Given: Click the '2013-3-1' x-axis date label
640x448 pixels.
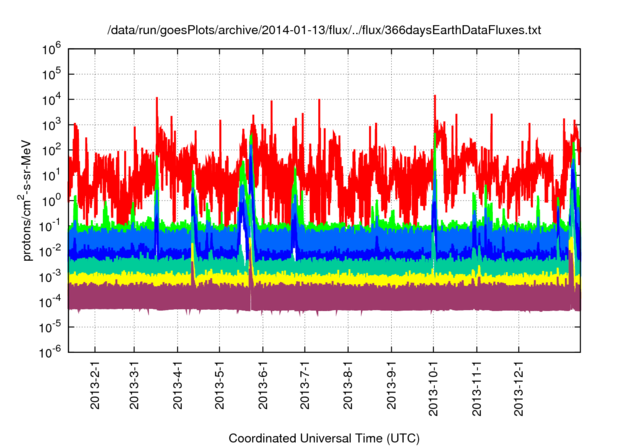Looking at the screenshot, I should pos(134,385).
